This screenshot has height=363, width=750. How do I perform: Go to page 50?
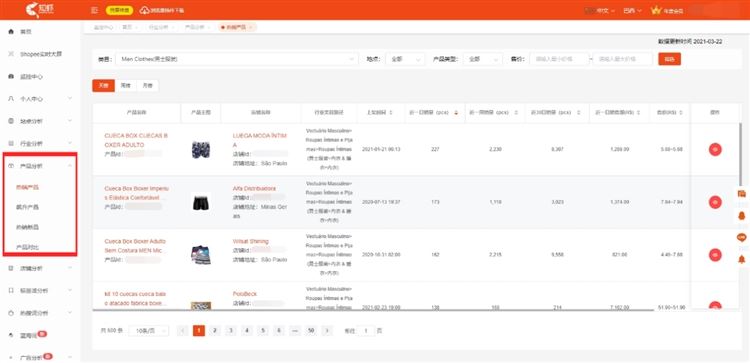point(311,330)
